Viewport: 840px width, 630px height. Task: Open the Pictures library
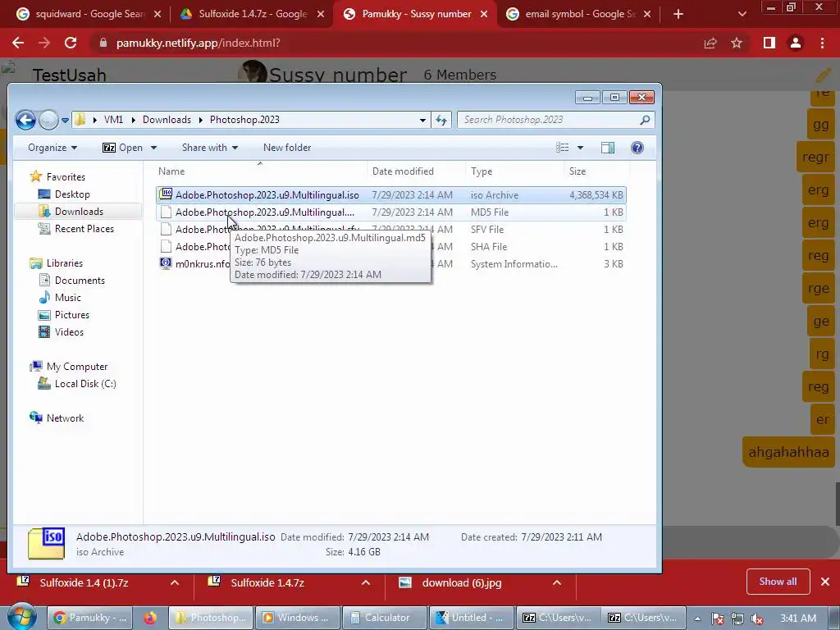72,315
